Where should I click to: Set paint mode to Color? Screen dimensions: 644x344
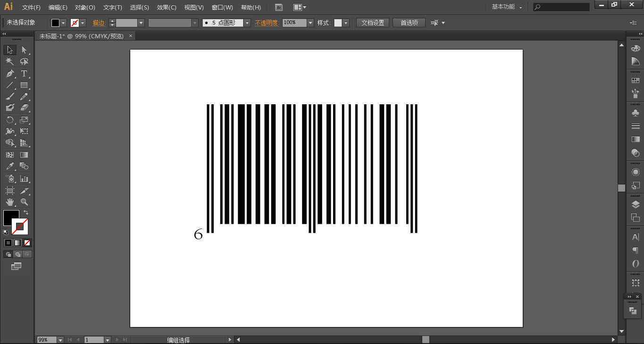pos(8,243)
